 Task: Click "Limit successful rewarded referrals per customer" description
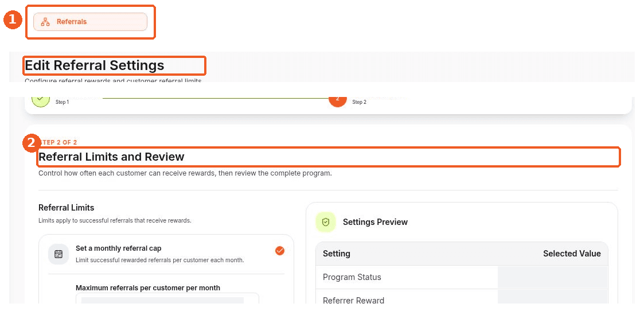point(160,260)
